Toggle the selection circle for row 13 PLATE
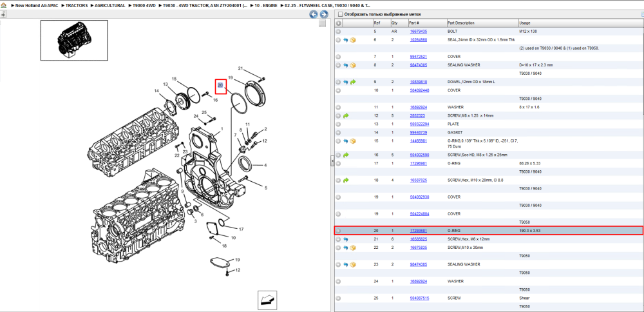This screenshot has height=312, width=644. click(339, 124)
